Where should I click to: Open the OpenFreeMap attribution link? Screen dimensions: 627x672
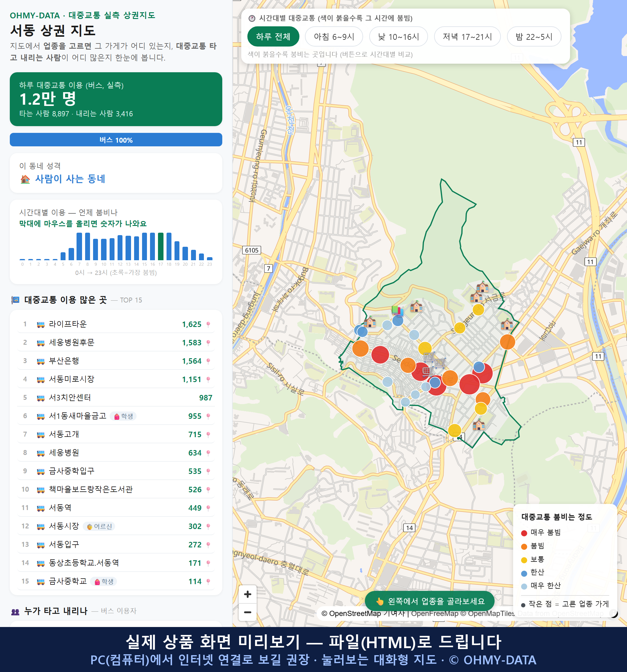pyautogui.click(x=435, y=614)
